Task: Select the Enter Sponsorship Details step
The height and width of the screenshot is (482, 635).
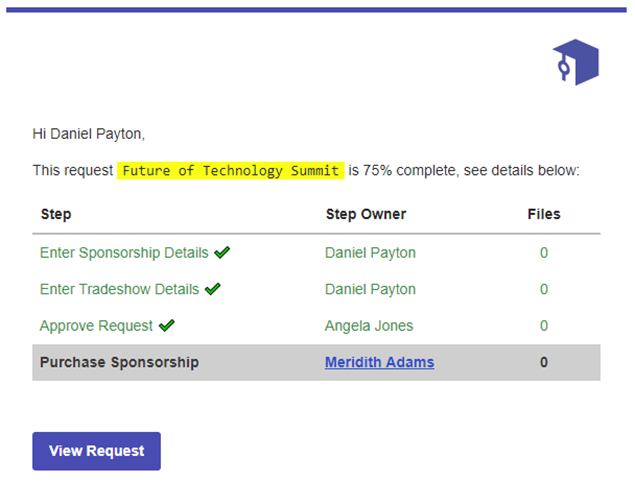Action: (124, 253)
